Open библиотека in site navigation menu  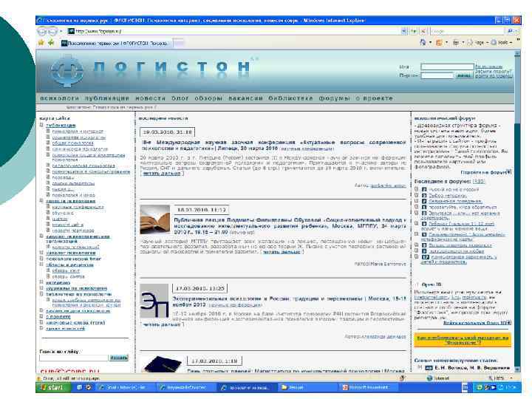coord(291,98)
